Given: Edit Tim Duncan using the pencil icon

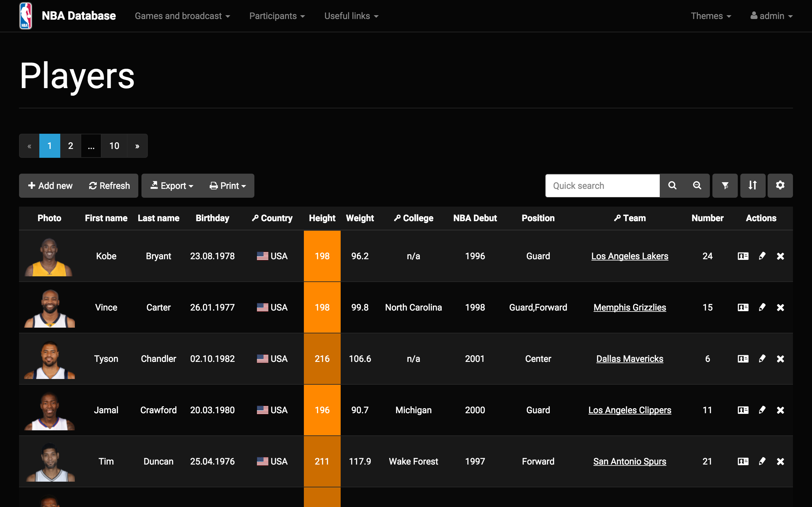Looking at the screenshot, I should coord(762,461).
